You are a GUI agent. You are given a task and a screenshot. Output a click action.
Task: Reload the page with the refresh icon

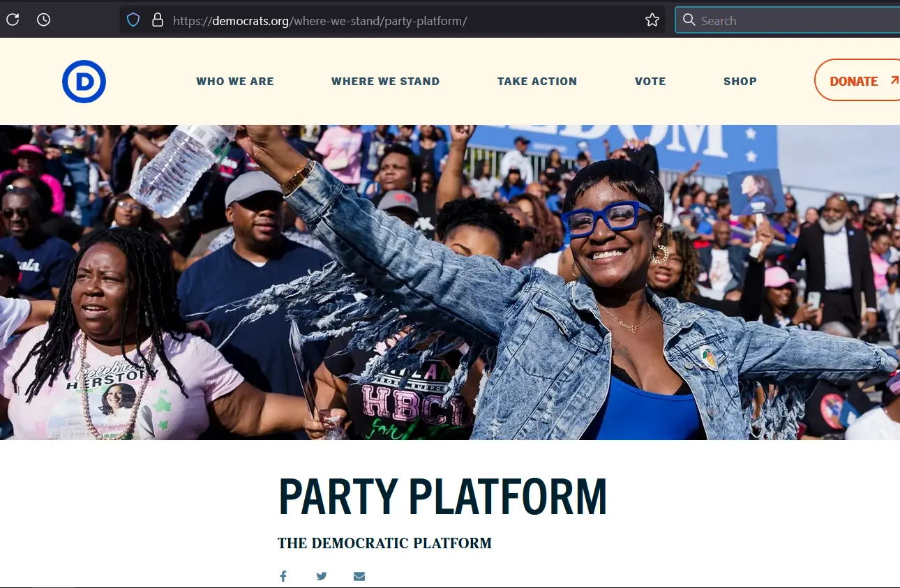pos(13,20)
